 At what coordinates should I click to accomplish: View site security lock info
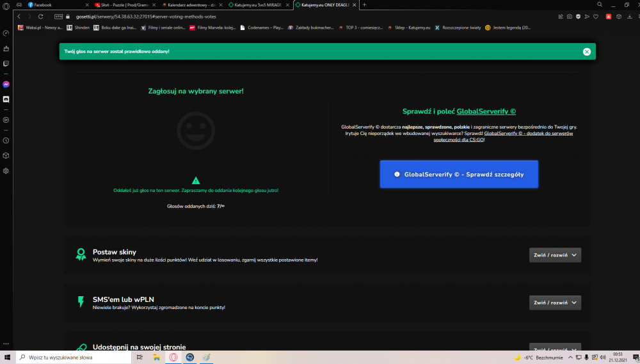[x=68, y=17]
